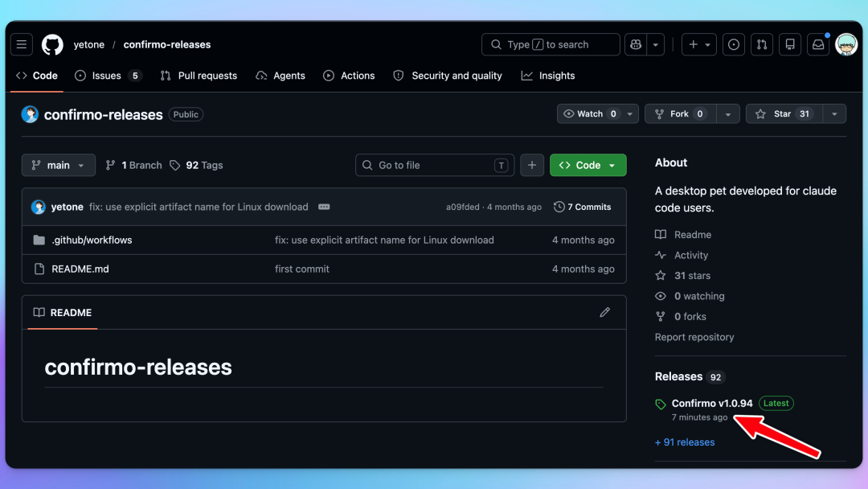Open the Copilot chat icon
868x489 pixels.
[636, 44]
